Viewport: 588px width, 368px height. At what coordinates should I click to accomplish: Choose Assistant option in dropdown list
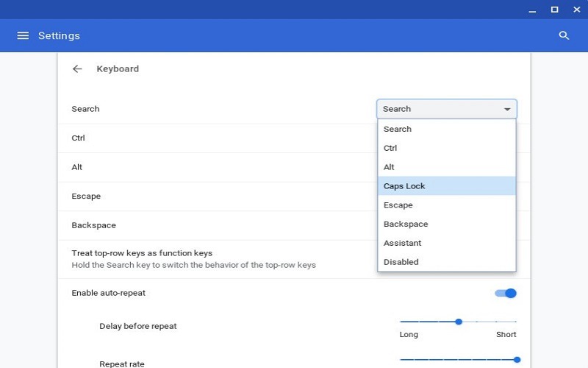click(447, 243)
